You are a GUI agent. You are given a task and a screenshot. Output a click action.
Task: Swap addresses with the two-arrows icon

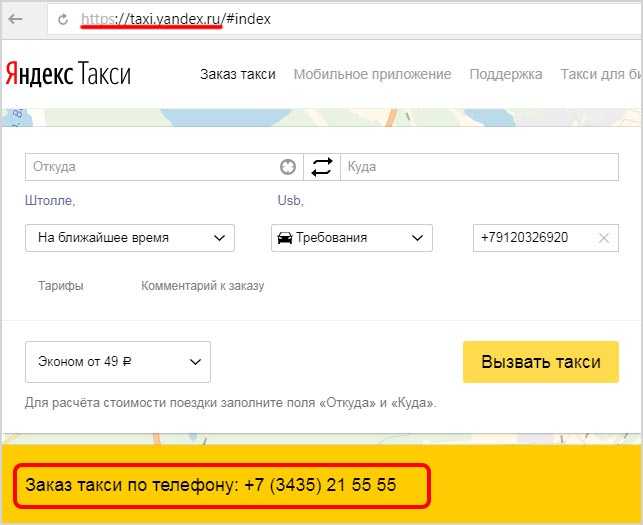click(322, 167)
